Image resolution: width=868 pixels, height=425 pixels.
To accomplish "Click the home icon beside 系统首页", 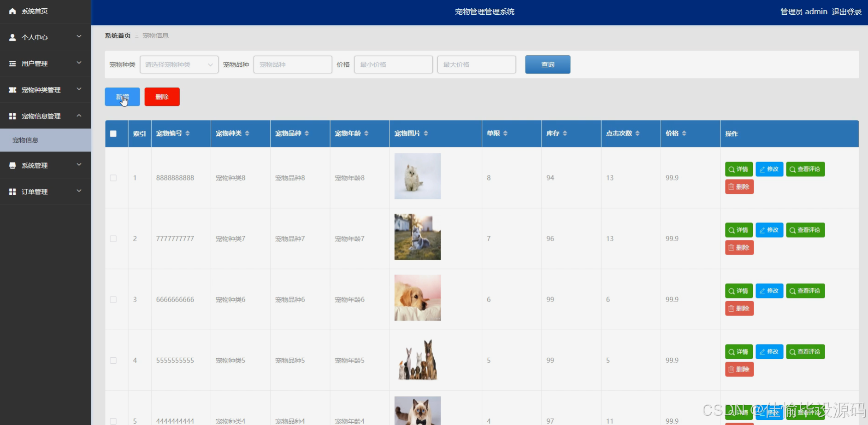I will [x=12, y=11].
